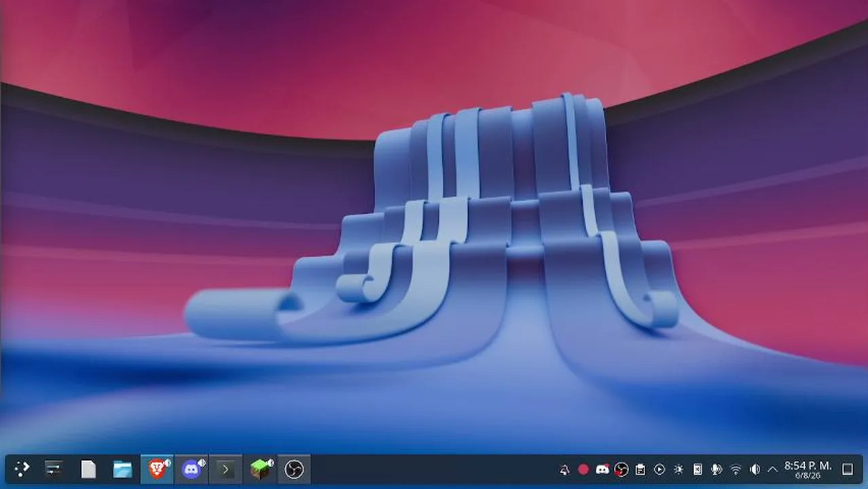Open the OBS Studio tray icon
This screenshot has width=868, height=489.
click(x=621, y=469)
